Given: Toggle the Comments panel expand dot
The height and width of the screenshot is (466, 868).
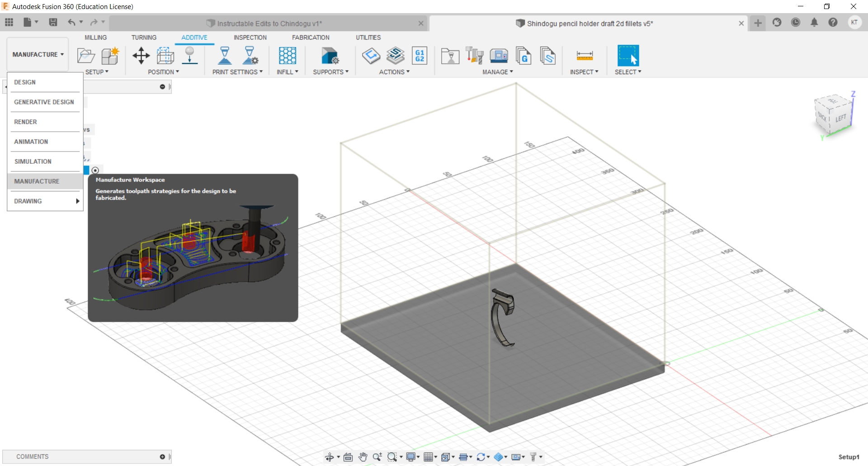Looking at the screenshot, I should (162, 457).
